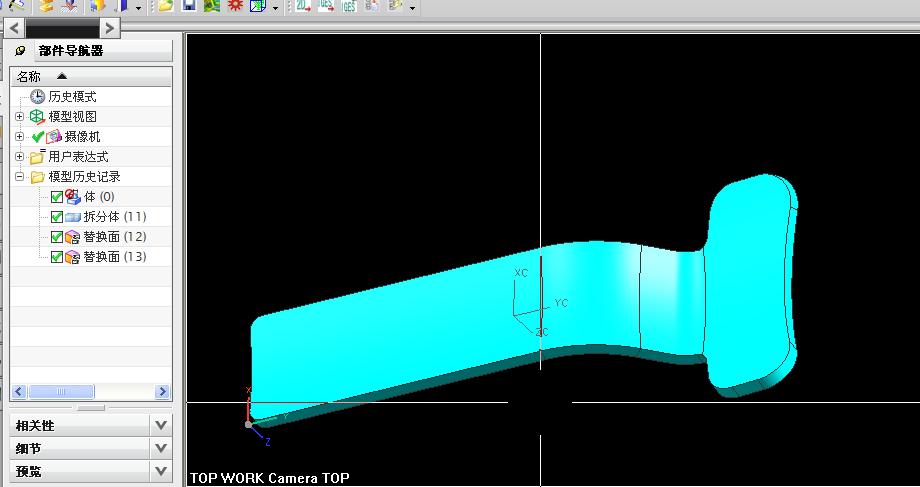Click the "TOP WORK Camera TOP" view label

coord(270,478)
